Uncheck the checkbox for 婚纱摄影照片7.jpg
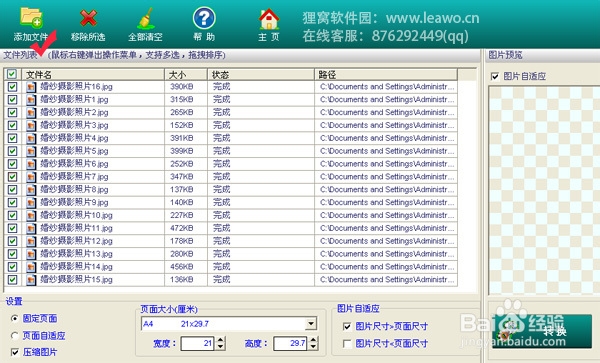The height and width of the screenshot is (363, 600). 12,177
